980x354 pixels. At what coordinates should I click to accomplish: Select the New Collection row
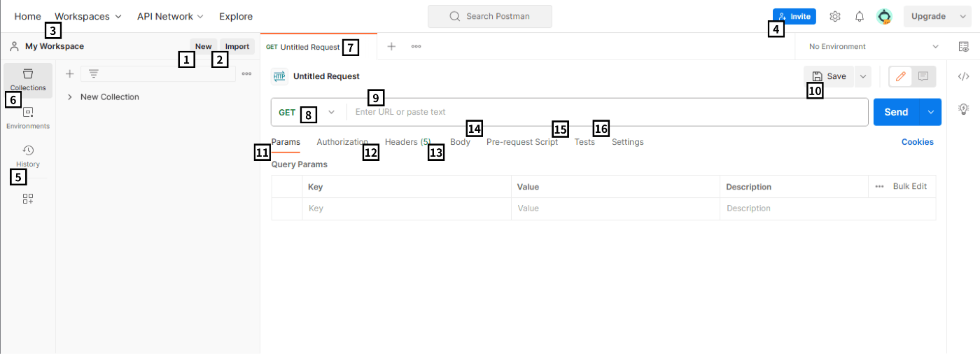click(157, 97)
